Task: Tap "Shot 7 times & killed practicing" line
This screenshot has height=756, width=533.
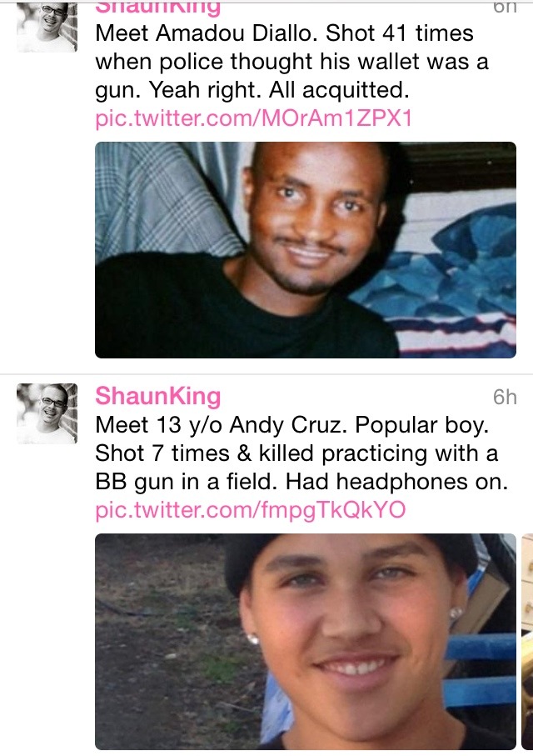Action: point(262,453)
